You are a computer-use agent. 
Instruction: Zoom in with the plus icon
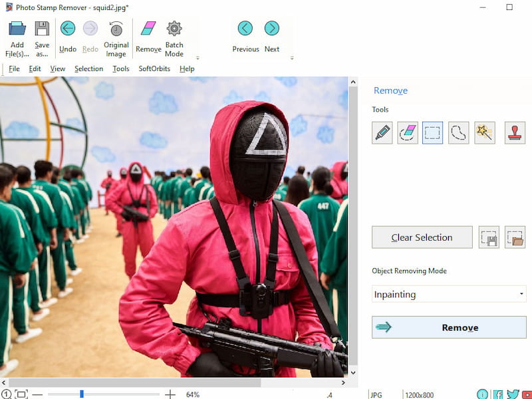coord(170,394)
